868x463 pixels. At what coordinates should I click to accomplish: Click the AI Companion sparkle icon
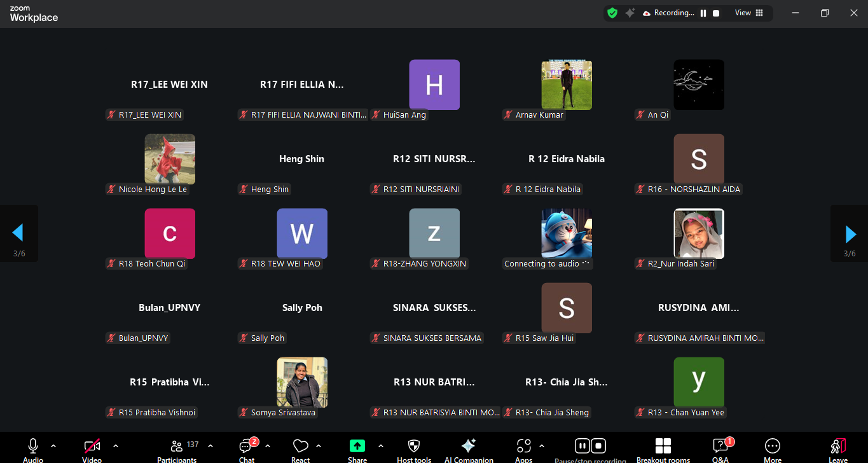[469, 446]
